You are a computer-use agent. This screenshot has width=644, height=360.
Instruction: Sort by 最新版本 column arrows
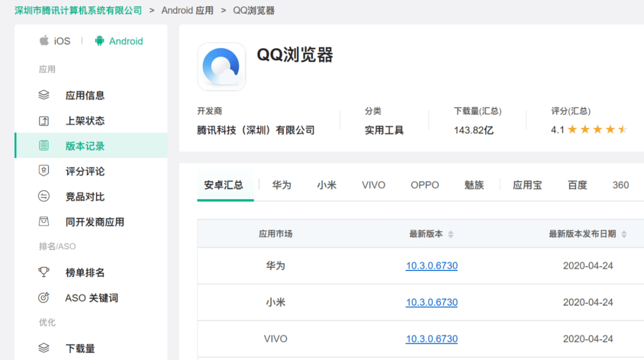point(451,234)
